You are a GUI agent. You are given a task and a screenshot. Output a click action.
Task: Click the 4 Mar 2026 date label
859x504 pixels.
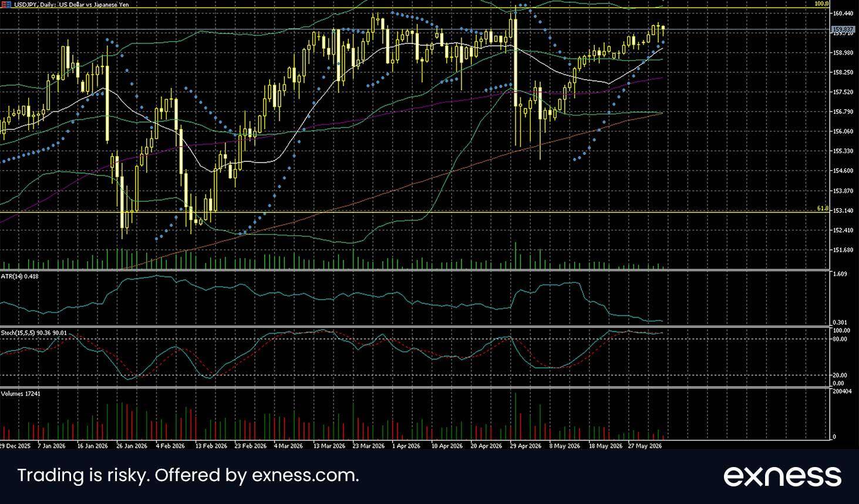pos(288,446)
